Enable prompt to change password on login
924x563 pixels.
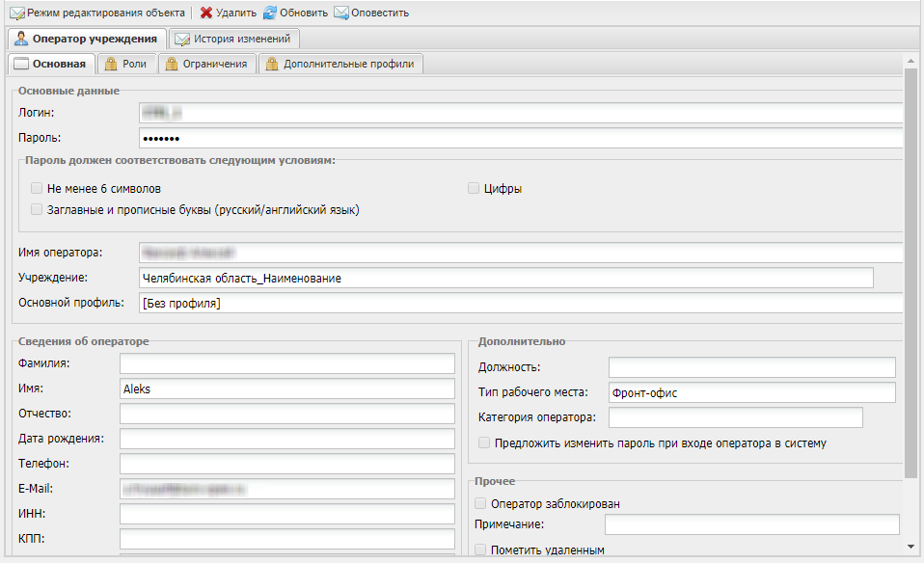[485, 443]
